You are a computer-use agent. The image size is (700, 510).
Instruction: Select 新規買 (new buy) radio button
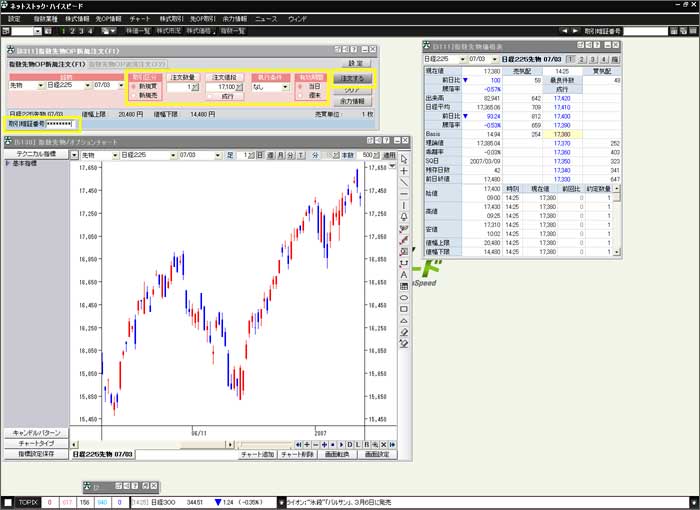133,87
